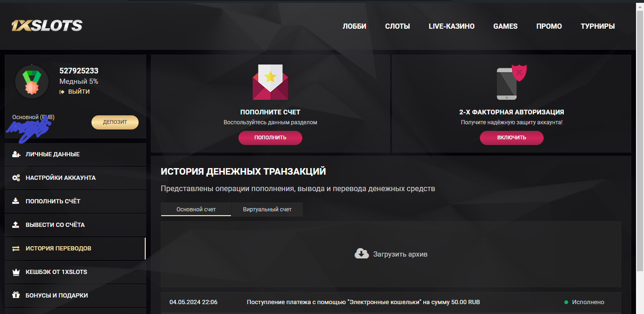Open ЛИЧНЫЕ ДАННЫЕ in the sidebar
The height and width of the screenshot is (314, 644).
(x=75, y=154)
